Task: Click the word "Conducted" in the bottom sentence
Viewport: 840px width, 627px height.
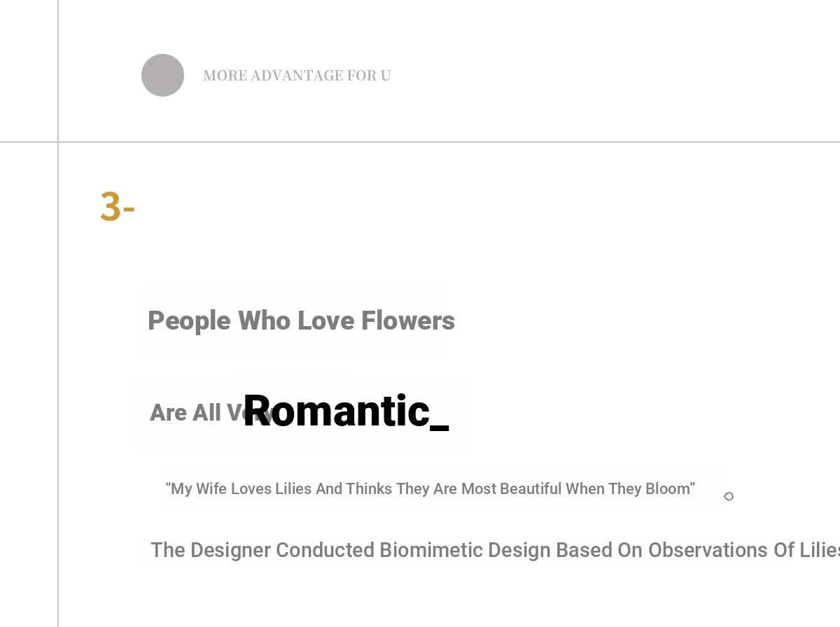Action: tap(325, 550)
